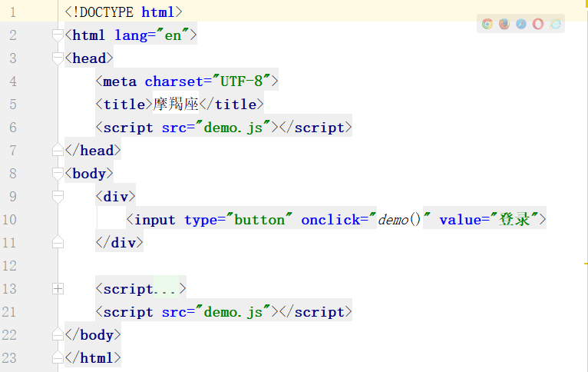Click "demo.js" src value on line 21
Viewport: 588px width, 372px height.
click(x=233, y=312)
